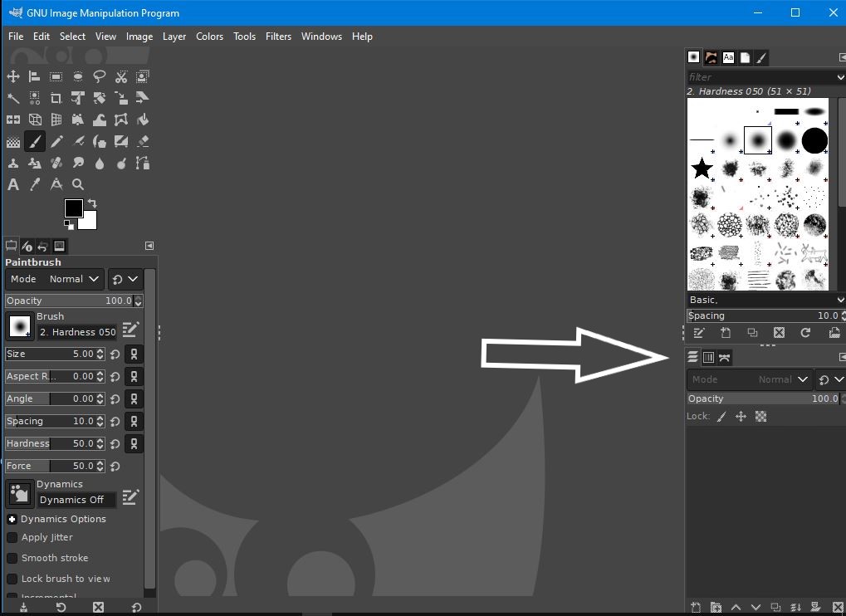Enable Lock brush to view checkbox
The height and width of the screenshot is (616, 846).
click(12, 579)
